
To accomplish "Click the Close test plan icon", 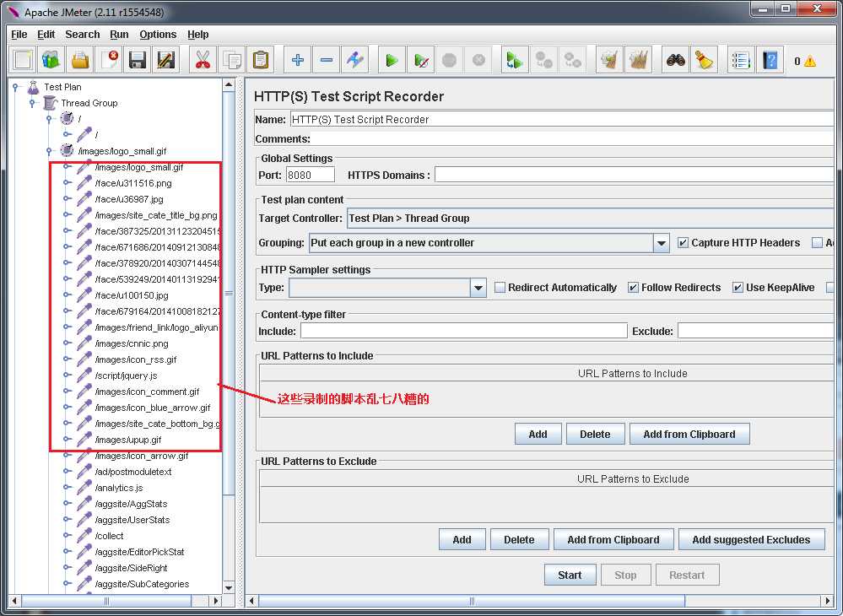I will pos(109,60).
